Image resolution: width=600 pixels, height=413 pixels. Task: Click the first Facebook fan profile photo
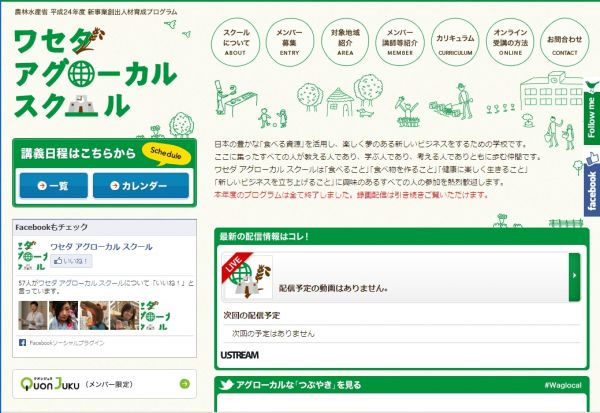point(33,315)
